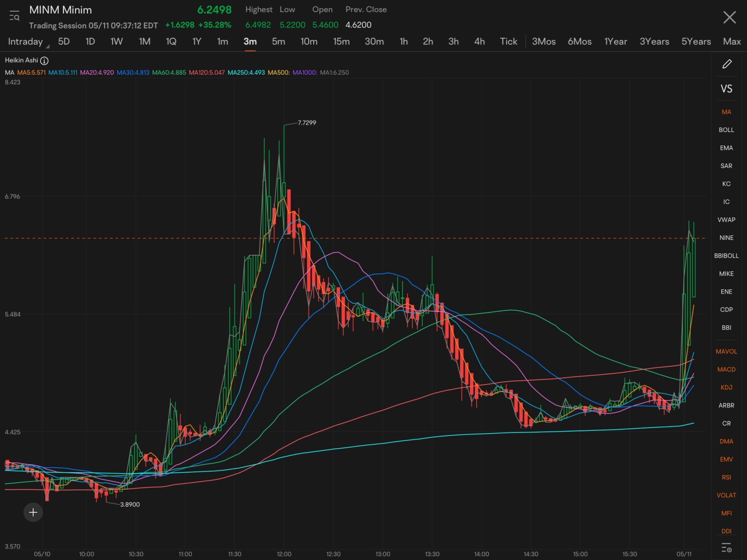Toggle the VOLAT sub-indicator
This screenshot has height=560, width=747.
(x=726, y=495)
